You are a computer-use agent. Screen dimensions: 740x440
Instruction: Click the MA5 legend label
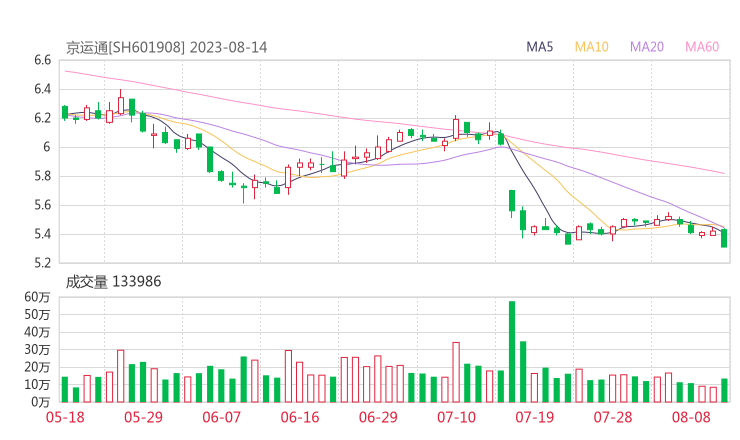point(539,47)
